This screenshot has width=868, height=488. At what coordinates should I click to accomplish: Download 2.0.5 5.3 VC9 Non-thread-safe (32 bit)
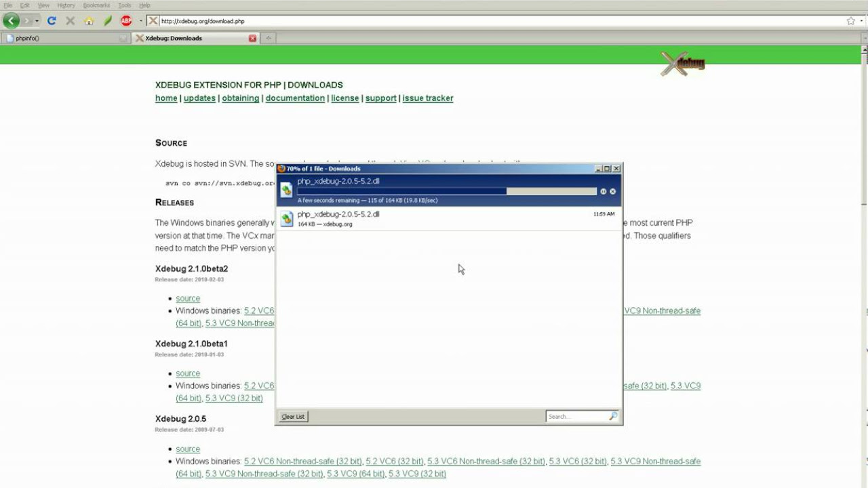click(264, 474)
